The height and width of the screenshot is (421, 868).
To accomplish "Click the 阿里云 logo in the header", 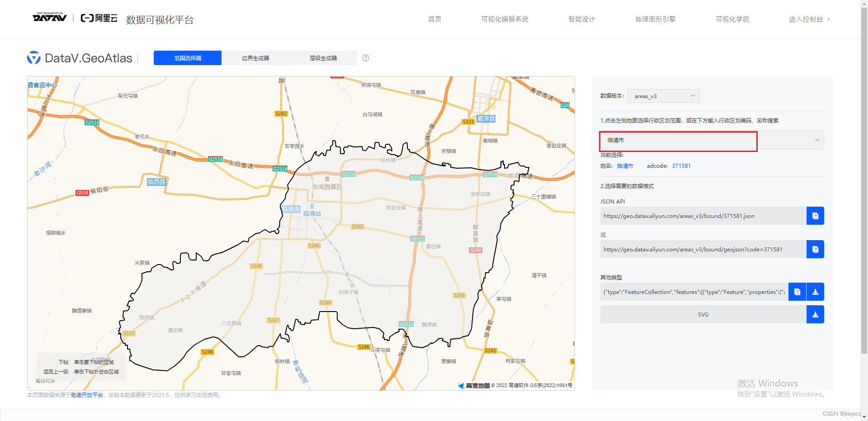I will pyautogui.click(x=98, y=18).
